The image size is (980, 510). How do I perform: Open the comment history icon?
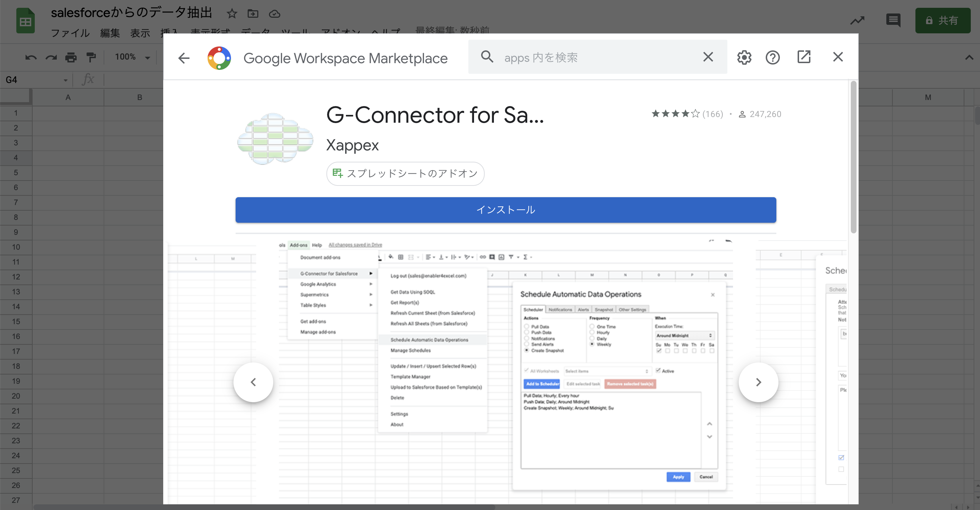click(x=893, y=20)
